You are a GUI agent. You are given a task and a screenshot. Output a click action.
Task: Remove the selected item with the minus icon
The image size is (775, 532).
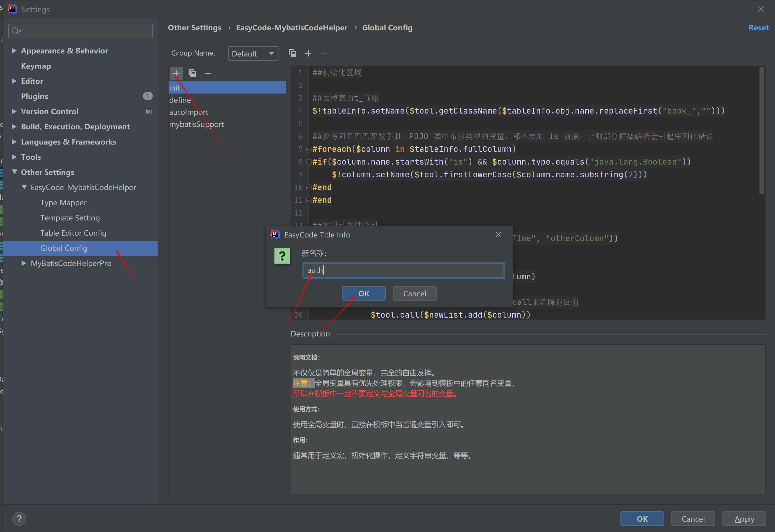(208, 73)
